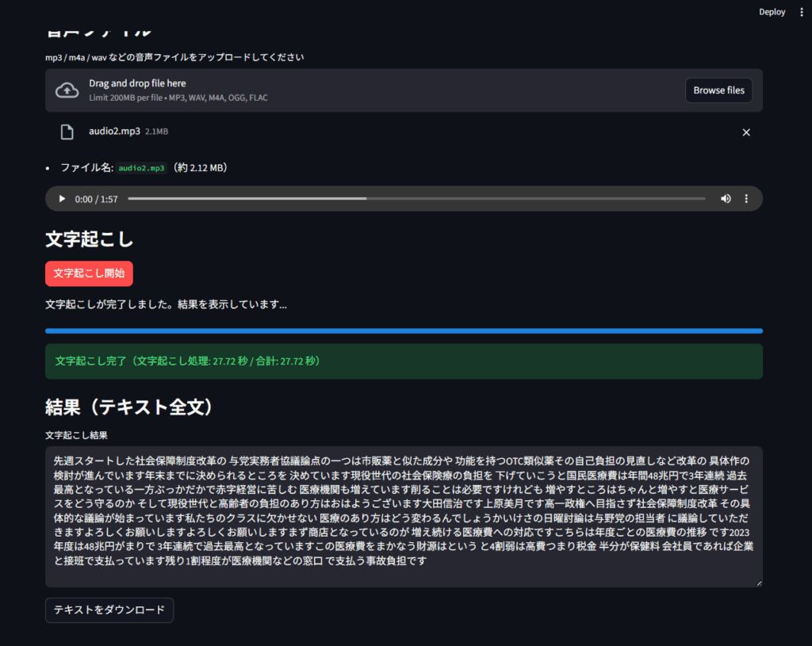
Task: Play the audio2.mp3 audio track
Action: click(63, 199)
